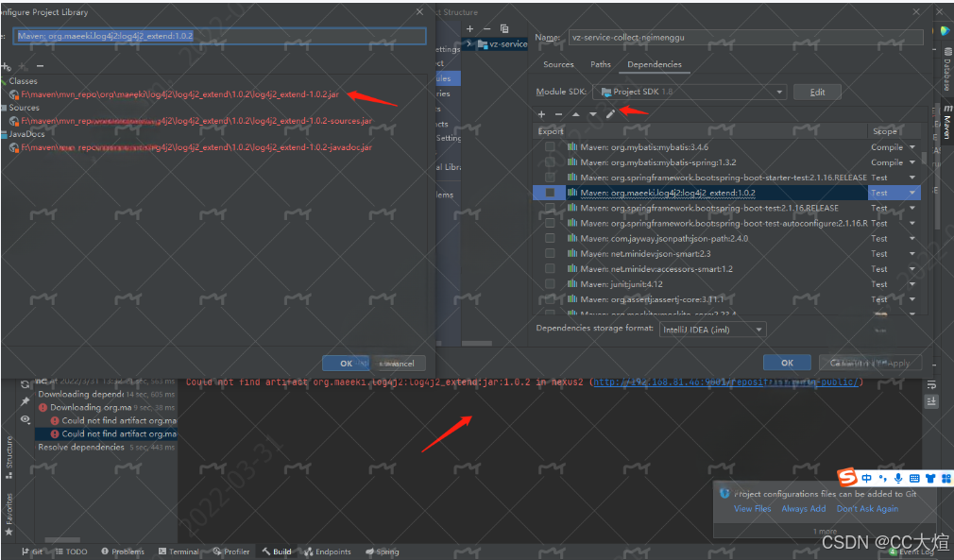The height and width of the screenshot is (560, 954).
Task: Switch to the Paths tab
Action: point(601,64)
